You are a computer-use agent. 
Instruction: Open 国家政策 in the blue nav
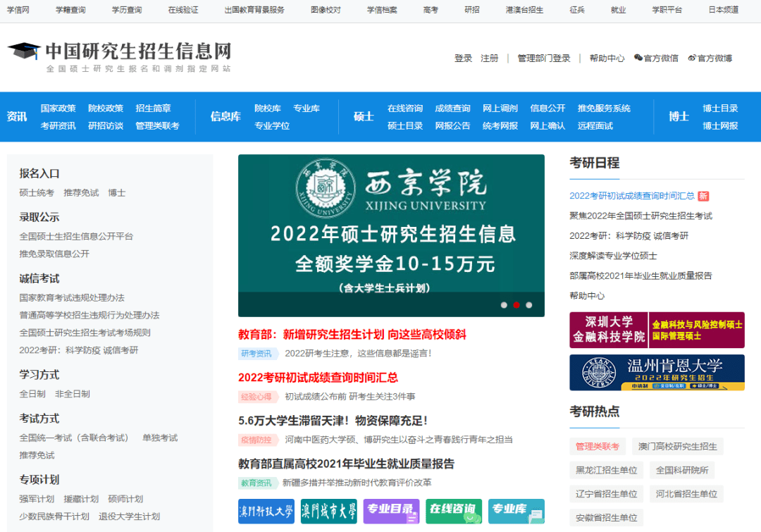58,109
